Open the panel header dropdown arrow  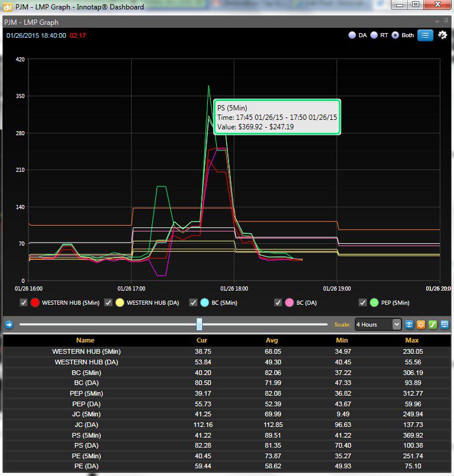click(437, 22)
